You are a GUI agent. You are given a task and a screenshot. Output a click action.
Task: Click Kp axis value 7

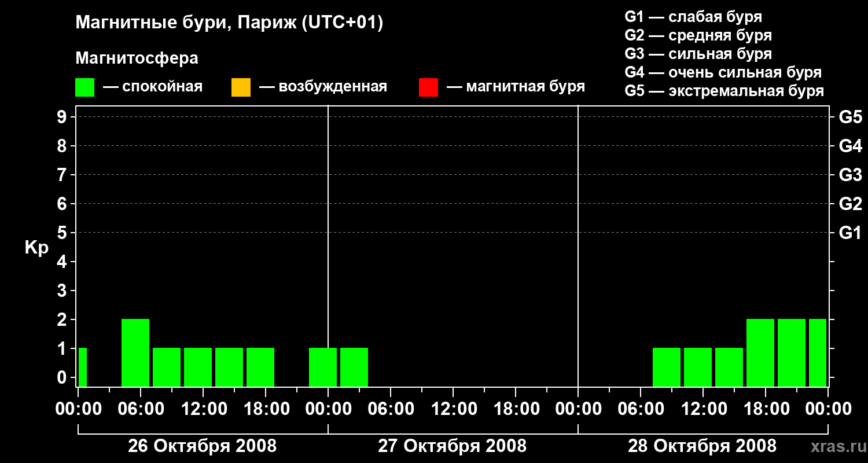[63, 175]
